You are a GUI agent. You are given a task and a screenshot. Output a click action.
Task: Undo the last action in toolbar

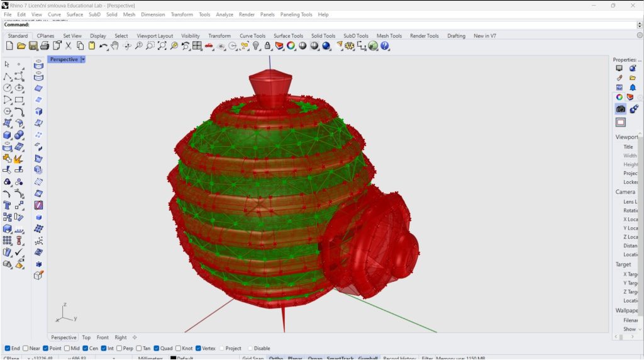104,46
